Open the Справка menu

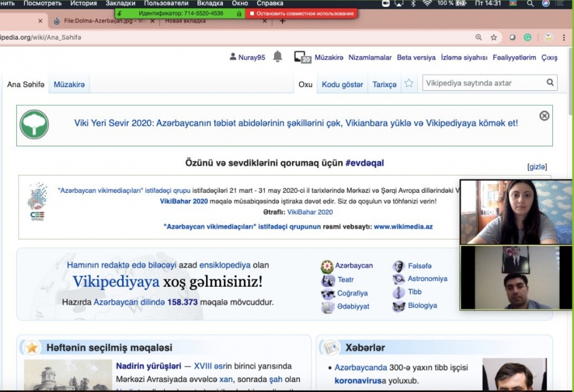tap(270, 3)
